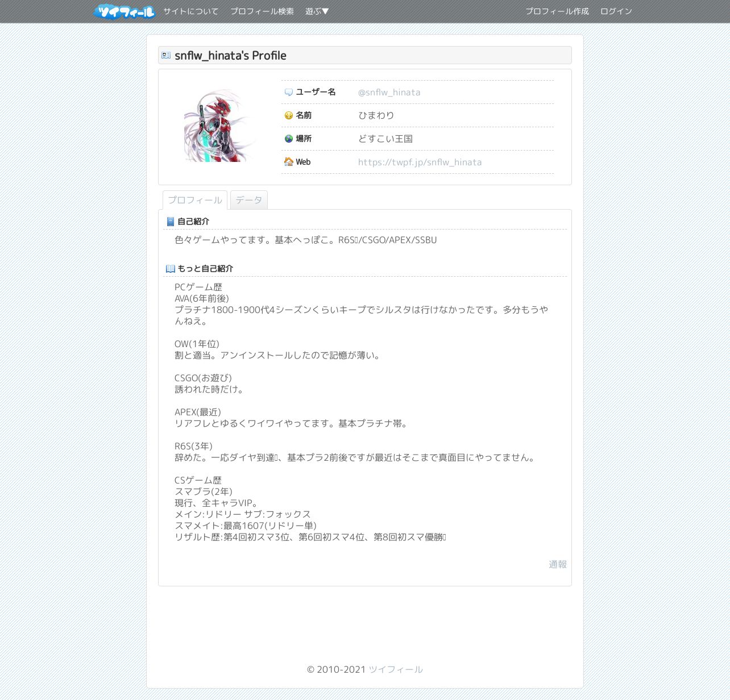Click the 色々ゲームやってます intro text

tap(306, 240)
